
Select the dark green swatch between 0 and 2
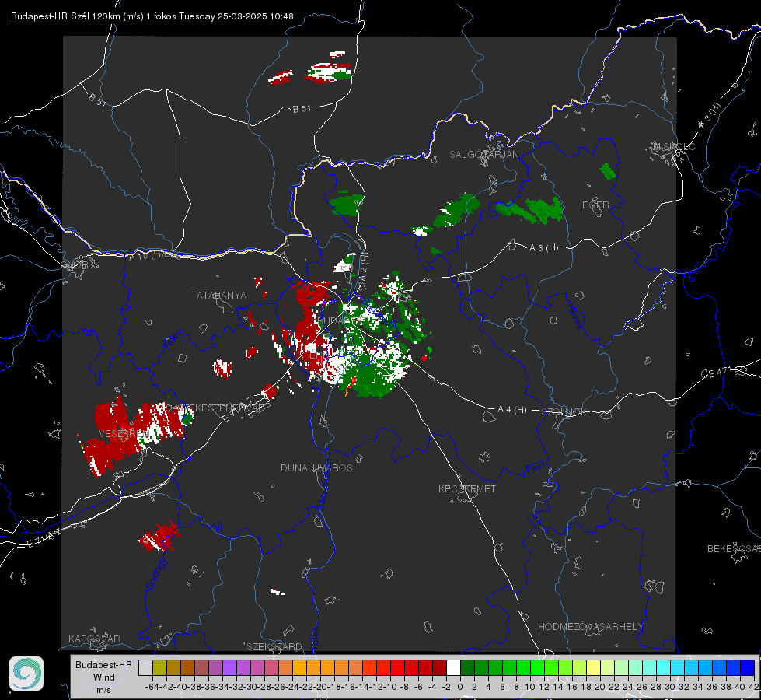(467, 668)
